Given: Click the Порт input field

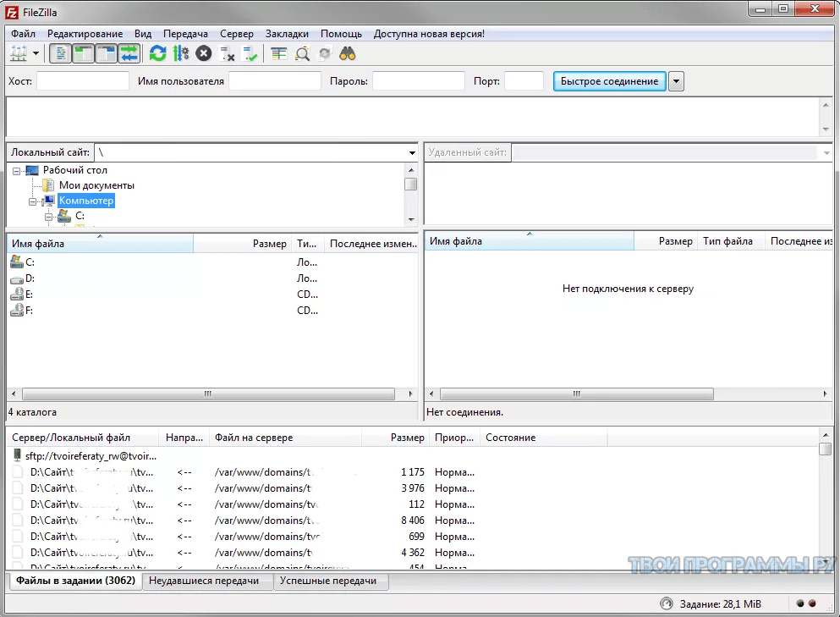Looking at the screenshot, I should (x=524, y=81).
